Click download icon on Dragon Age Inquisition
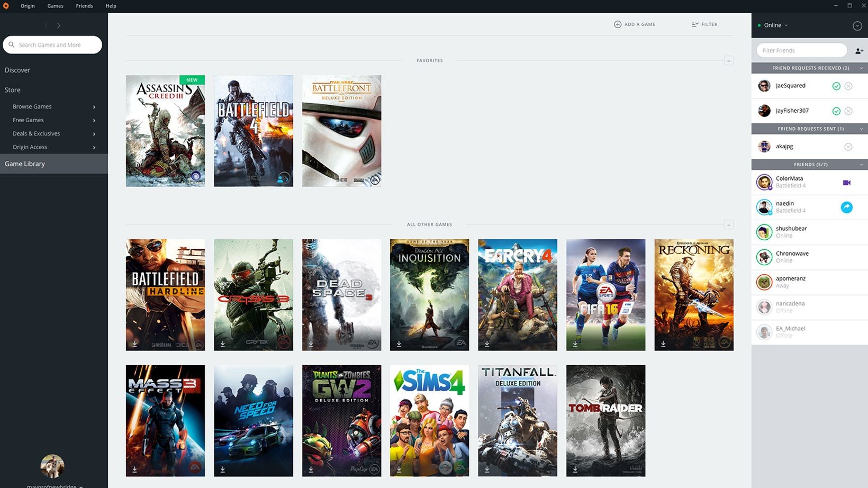 (399, 344)
